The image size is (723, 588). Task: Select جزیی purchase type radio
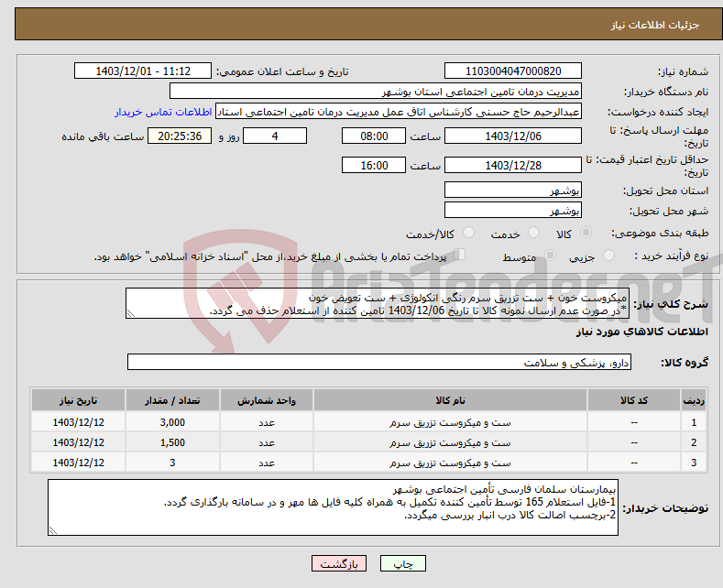[x=608, y=256]
